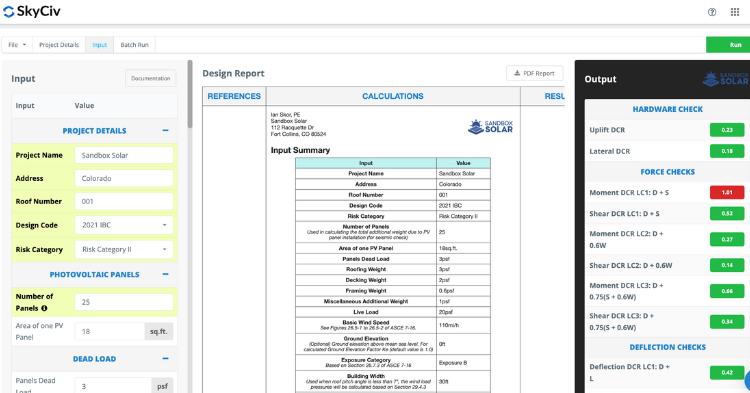Open the Design Code dropdown

pos(124,225)
